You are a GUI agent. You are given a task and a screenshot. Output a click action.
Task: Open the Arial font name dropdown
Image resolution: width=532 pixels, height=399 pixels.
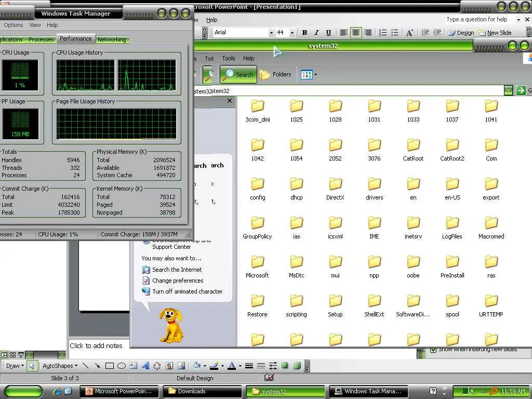click(271, 33)
